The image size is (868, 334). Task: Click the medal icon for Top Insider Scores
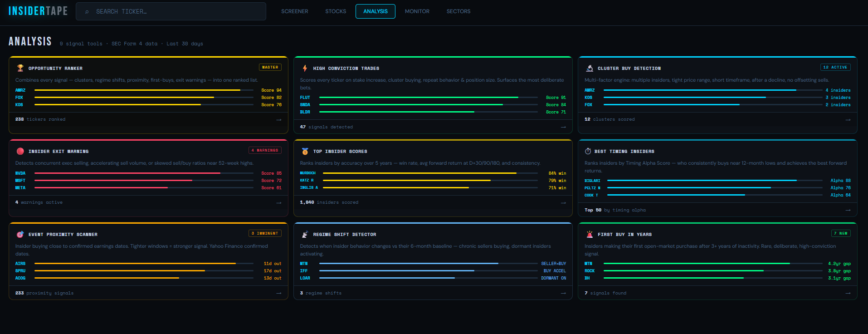(x=305, y=151)
